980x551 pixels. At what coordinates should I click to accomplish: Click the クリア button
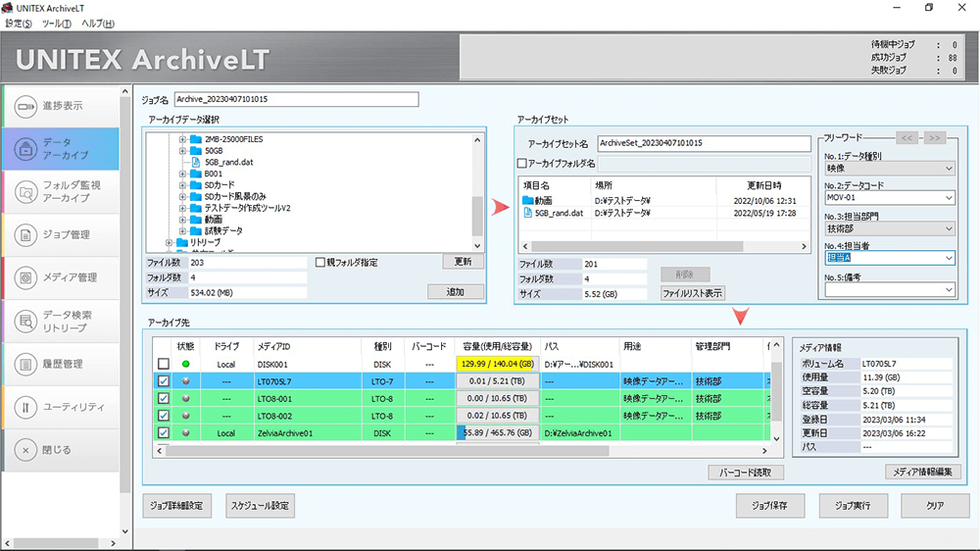(935, 505)
